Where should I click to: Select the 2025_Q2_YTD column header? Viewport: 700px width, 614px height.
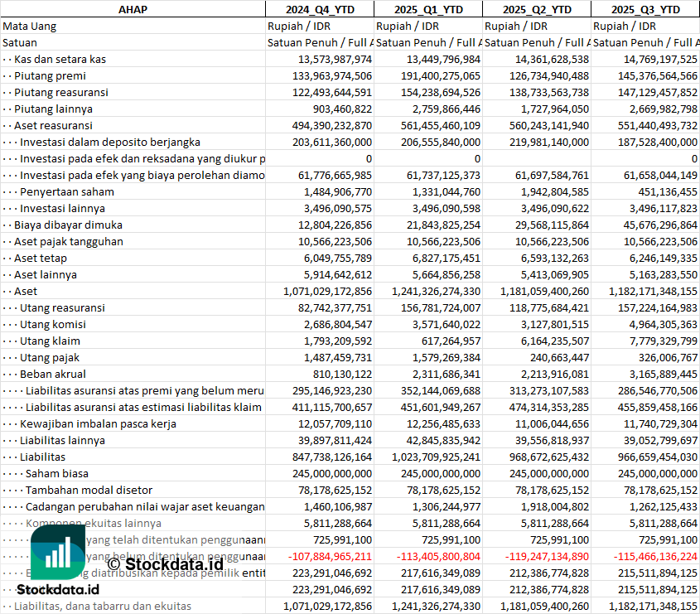click(537, 9)
